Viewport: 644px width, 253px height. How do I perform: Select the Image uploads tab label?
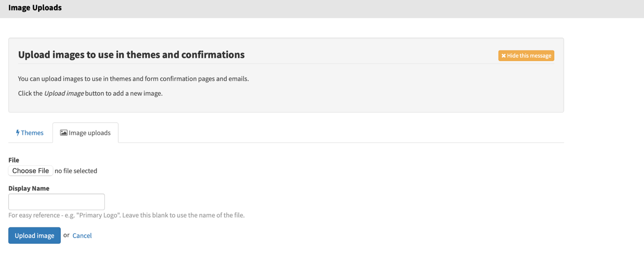[90, 133]
